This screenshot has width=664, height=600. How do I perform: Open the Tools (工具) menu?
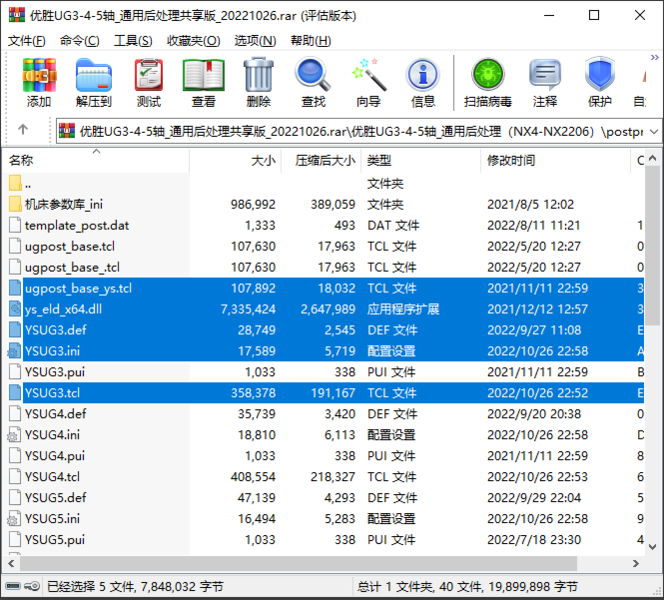click(x=133, y=41)
